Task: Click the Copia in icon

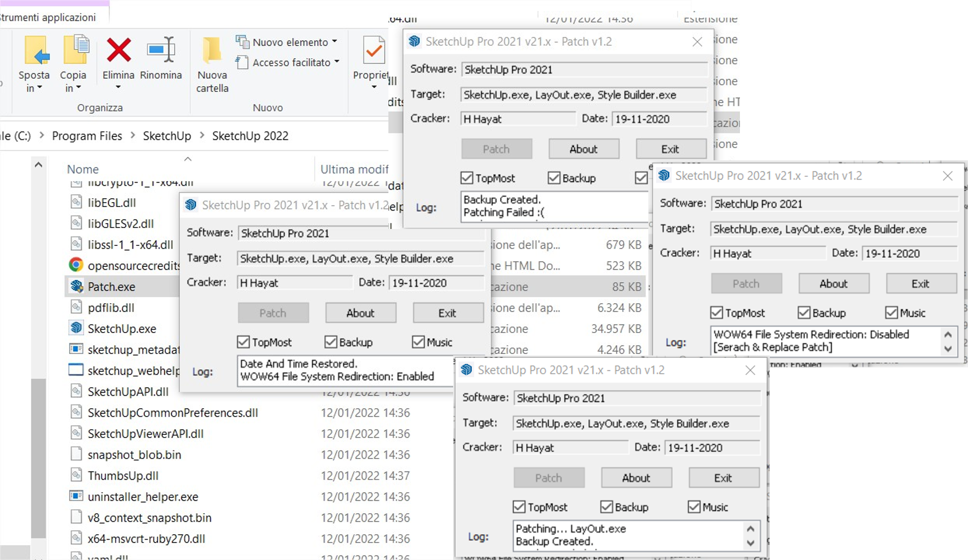Action: click(76, 50)
